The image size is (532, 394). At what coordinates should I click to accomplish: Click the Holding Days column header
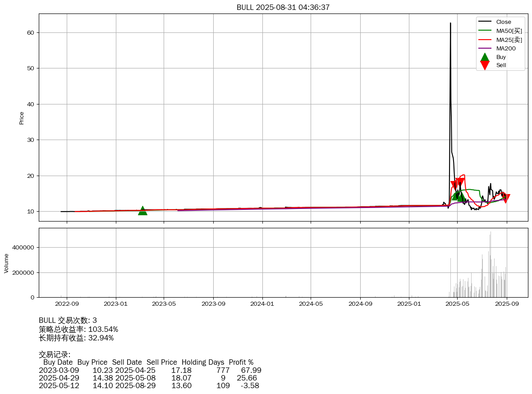pyautogui.click(x=203, y=362)
